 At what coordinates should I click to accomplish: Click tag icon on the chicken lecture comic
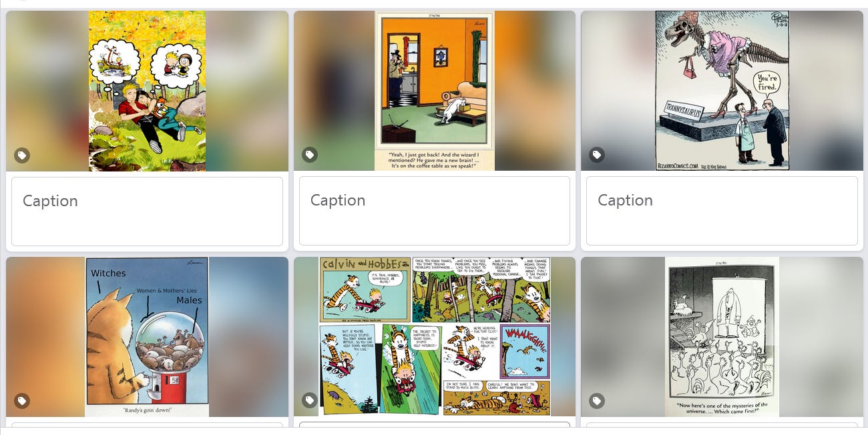click(597, 400)
